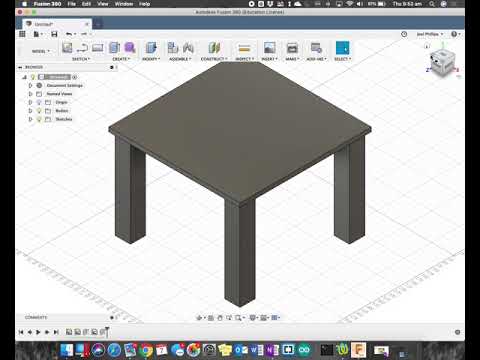480x360 pixels.
Task: Select the Untitled document tab
Action: [x=57, y=24]
